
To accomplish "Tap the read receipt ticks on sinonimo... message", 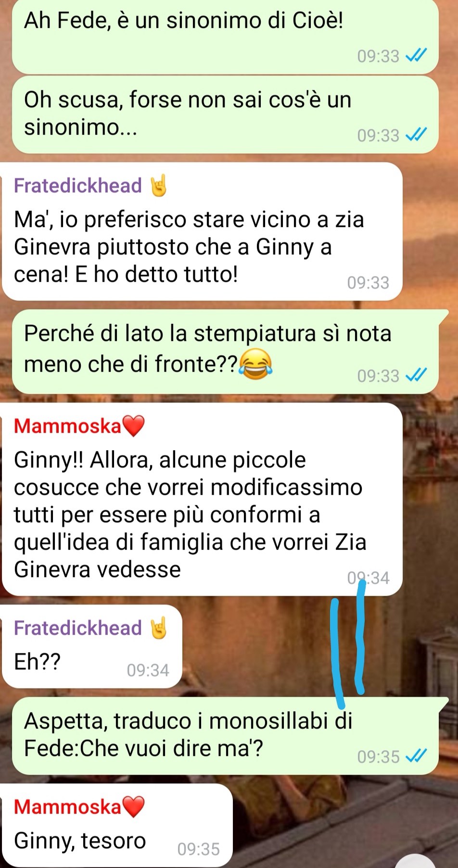I will [416, 135].
